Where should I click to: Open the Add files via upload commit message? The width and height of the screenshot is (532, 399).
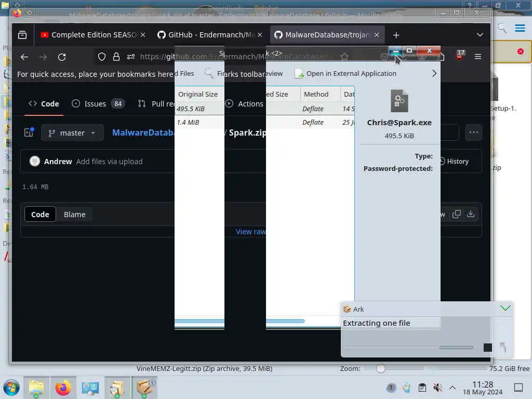click(109, 162)
